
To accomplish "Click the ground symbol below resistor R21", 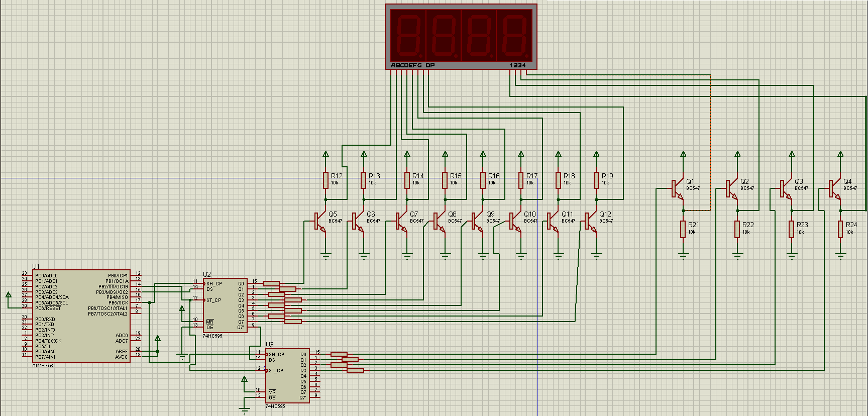I will [683, 256].
